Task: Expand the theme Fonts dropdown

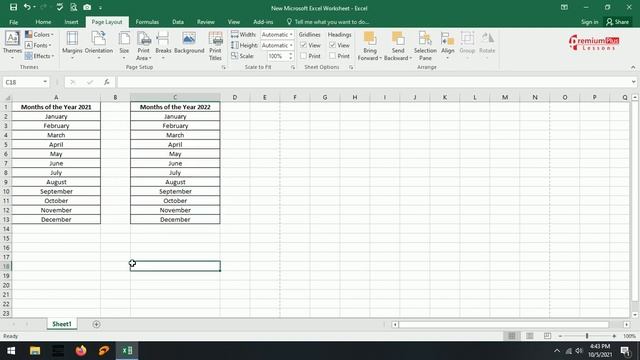Action: [x=38, y=45]
